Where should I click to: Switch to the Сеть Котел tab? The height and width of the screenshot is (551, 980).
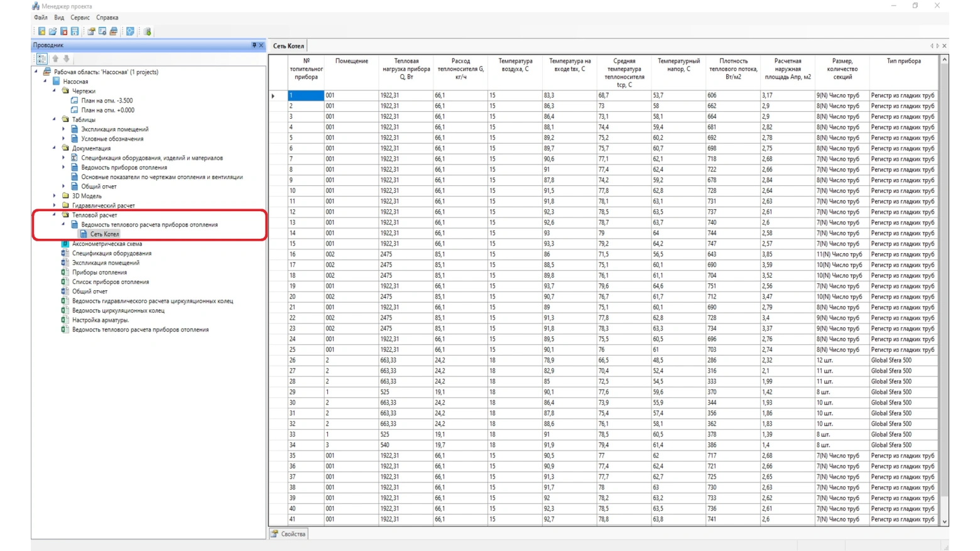(x=288, y=46)
